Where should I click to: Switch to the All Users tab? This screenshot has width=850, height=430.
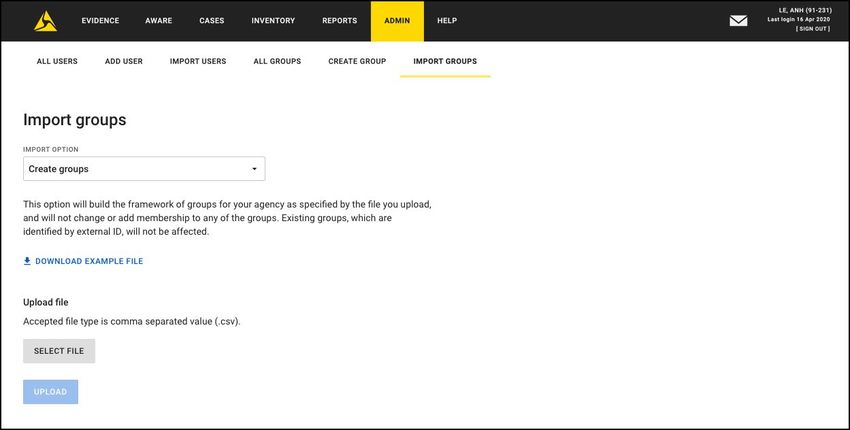point(57,61)
